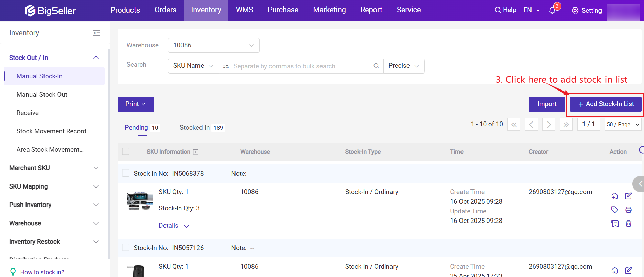The height and width of the screenshot is (277, 644).
Task: Click the label tag icon for IN5068378
Action: pyautogui.click(x=614, y=210)
